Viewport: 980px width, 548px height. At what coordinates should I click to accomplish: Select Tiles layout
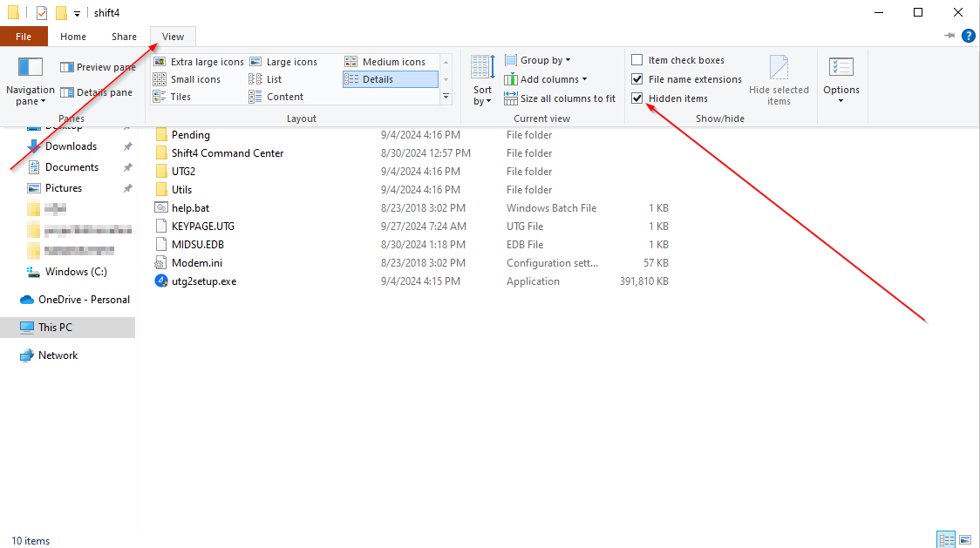pyautogui.click(x=172, y=97)
